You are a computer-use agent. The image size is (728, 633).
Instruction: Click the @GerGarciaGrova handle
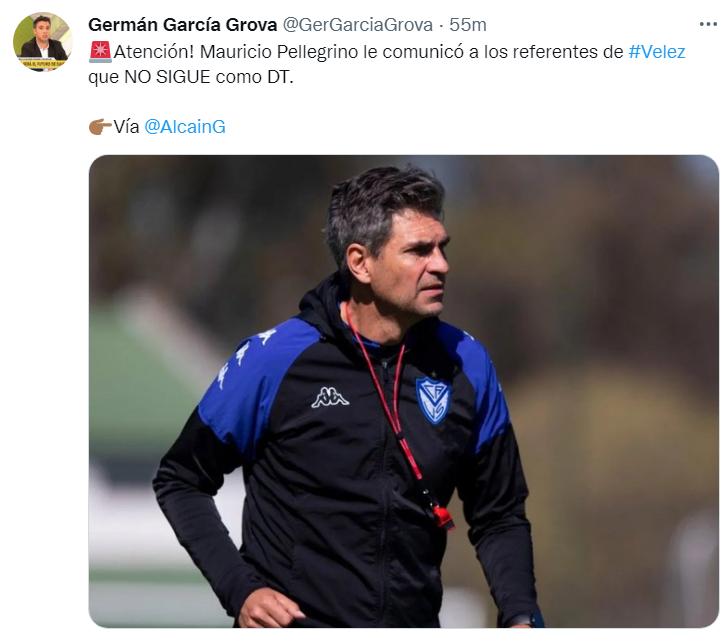click(358, 25)
